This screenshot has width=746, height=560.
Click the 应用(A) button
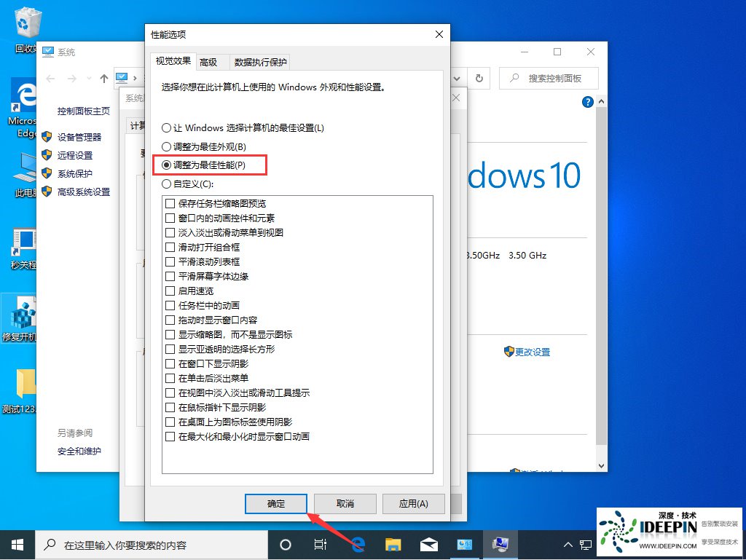[414, 504]
